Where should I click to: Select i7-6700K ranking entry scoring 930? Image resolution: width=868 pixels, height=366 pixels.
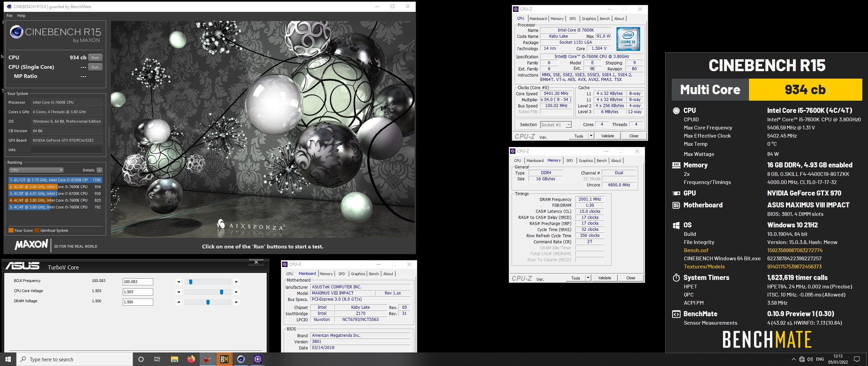pyautogui.click(x=55, y=194)
